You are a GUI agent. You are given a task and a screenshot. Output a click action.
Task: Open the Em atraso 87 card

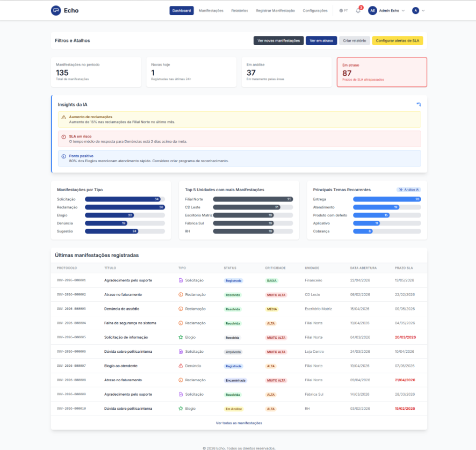pos(382,72)
